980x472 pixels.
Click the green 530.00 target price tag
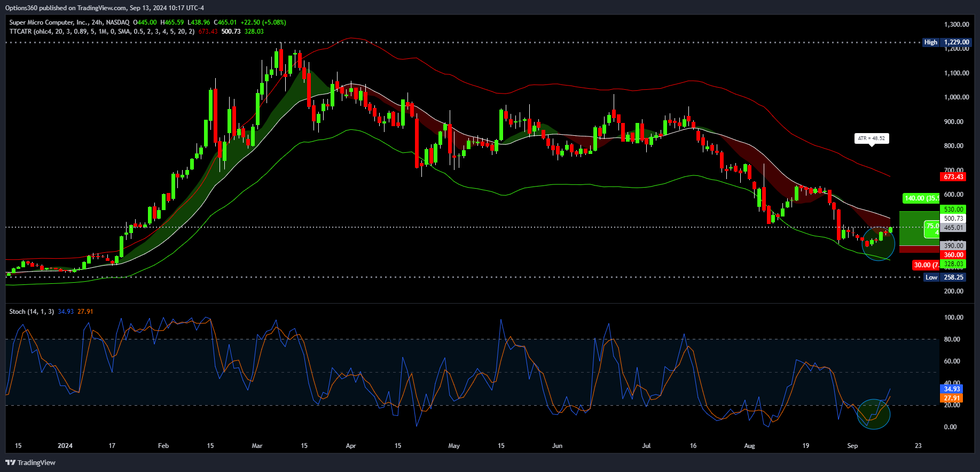[x=953, y=210]
